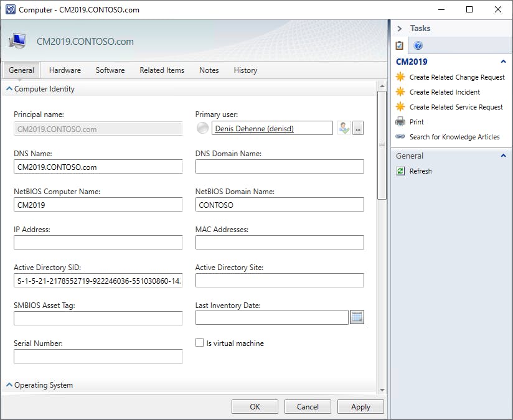Toggle the Is virtual machine checkbox
Screen dimensions: 513x420
coord(199,342)
